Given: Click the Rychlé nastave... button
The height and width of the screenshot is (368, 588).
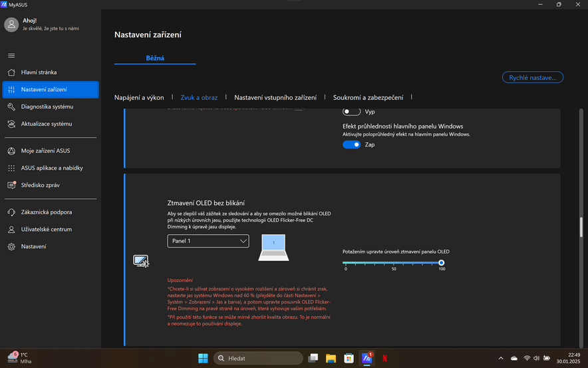Looking at the screenshot, I should (532, 78).
